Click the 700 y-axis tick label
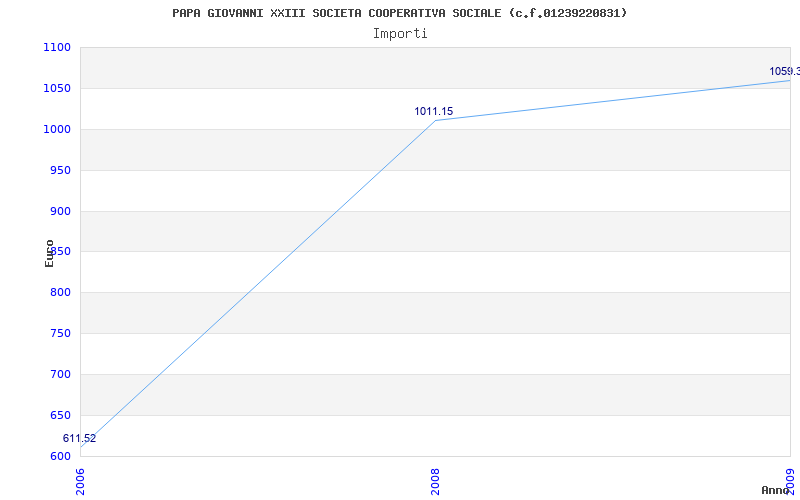Image resolution: width=800 pixels, height=500 pixels. coord(60,374)
